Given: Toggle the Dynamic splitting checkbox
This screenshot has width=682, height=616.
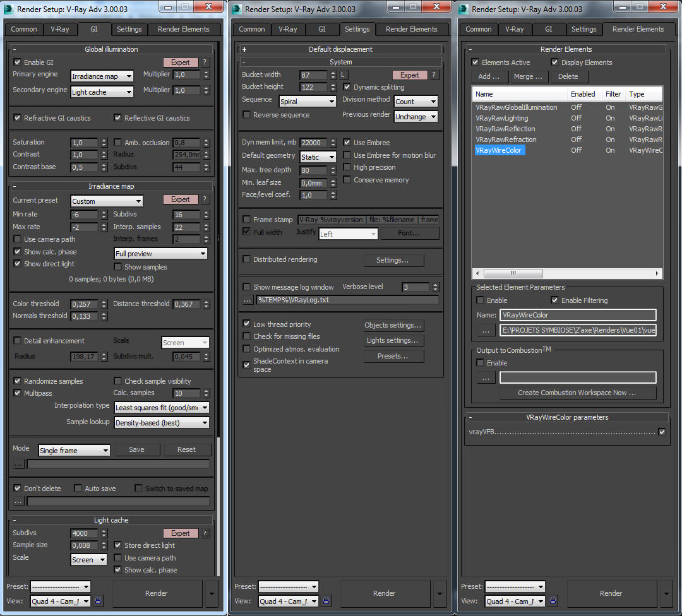Looking at the screenshot, I should pyautogui.click(x=347, y=86).
